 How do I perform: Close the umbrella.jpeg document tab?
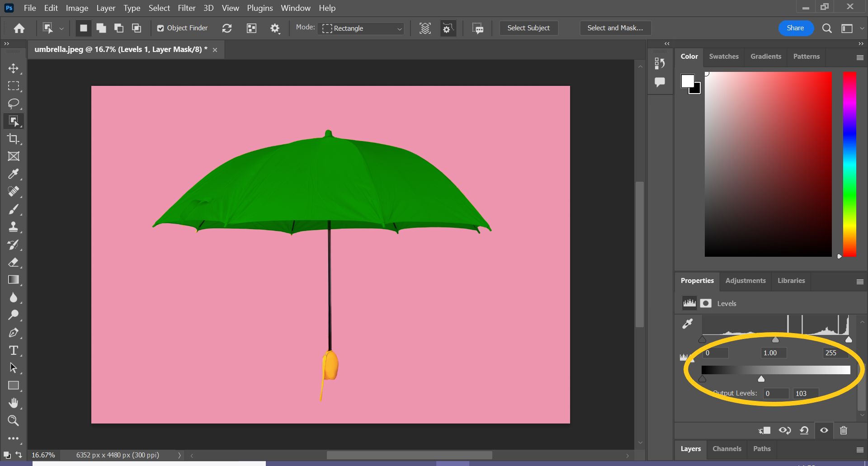point(215,50)
